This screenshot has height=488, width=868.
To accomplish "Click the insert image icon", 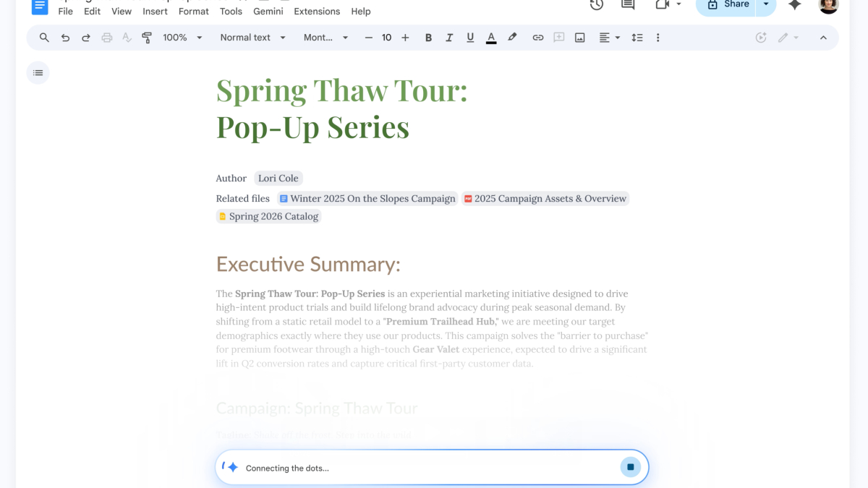I will point(579,38).
